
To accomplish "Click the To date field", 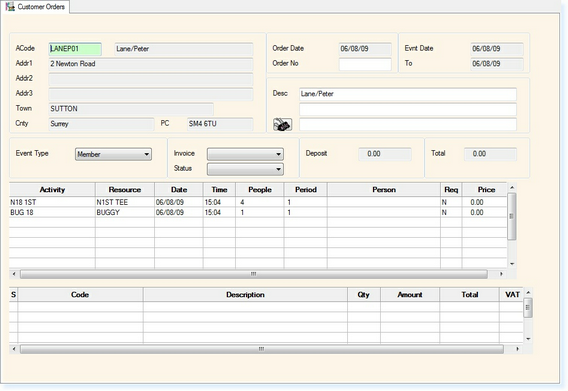I will click(497, 64).
